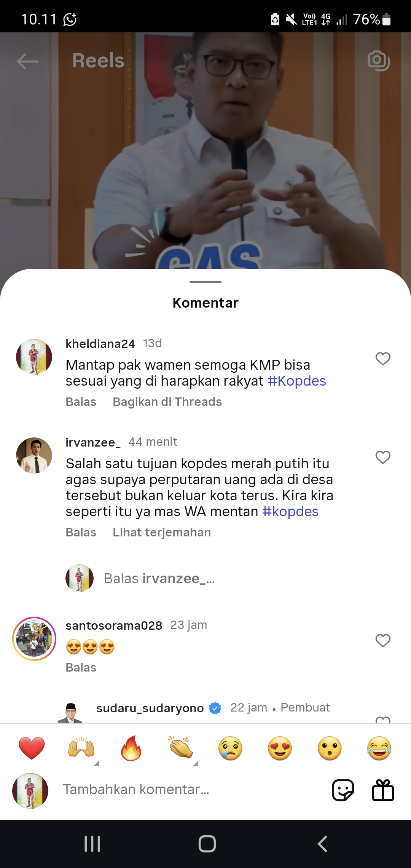Like santosorama028's comment with heart
Image resolution: width=411 pixels, height=868 pixels.
coord(383,640)
